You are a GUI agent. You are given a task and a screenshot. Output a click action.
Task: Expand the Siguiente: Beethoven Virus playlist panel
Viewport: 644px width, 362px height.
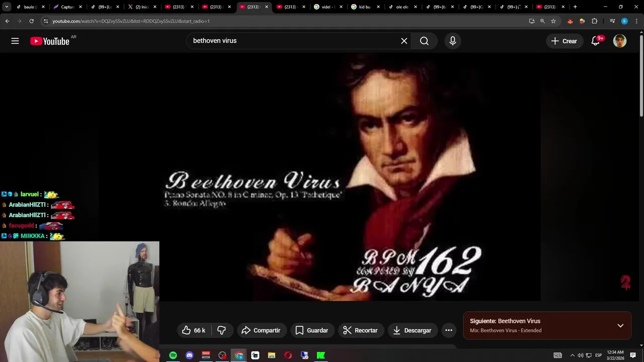click(x=620, y=326)
